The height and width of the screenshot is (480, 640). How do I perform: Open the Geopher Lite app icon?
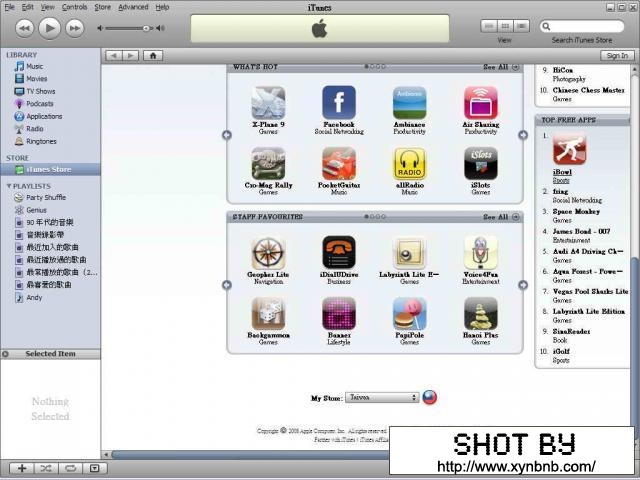tap(268, 253)
